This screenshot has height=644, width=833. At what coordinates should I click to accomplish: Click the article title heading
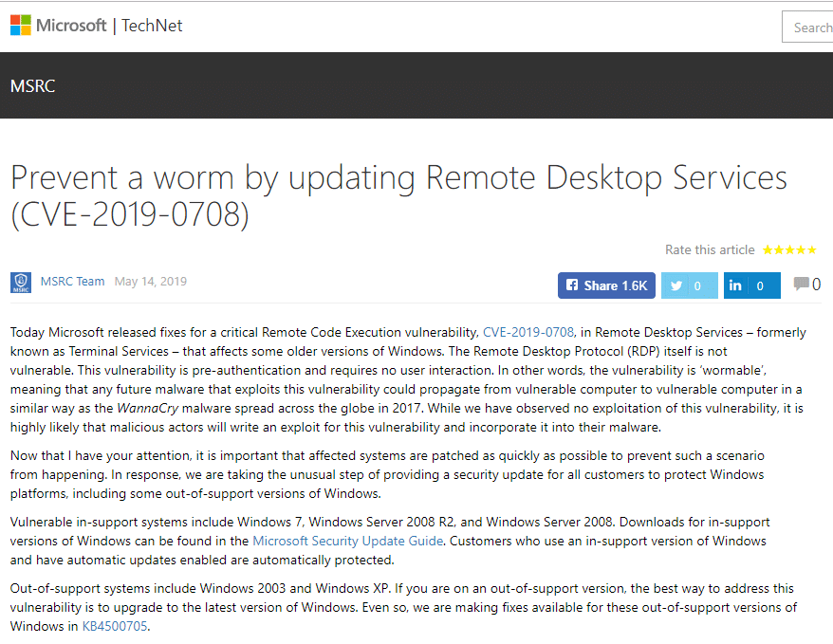pos(398,195)
